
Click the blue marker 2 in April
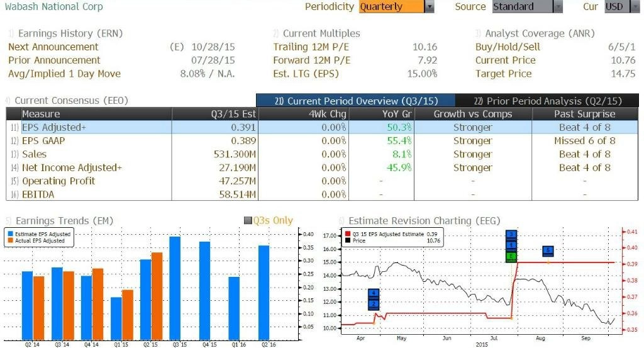tap(374, 305)
